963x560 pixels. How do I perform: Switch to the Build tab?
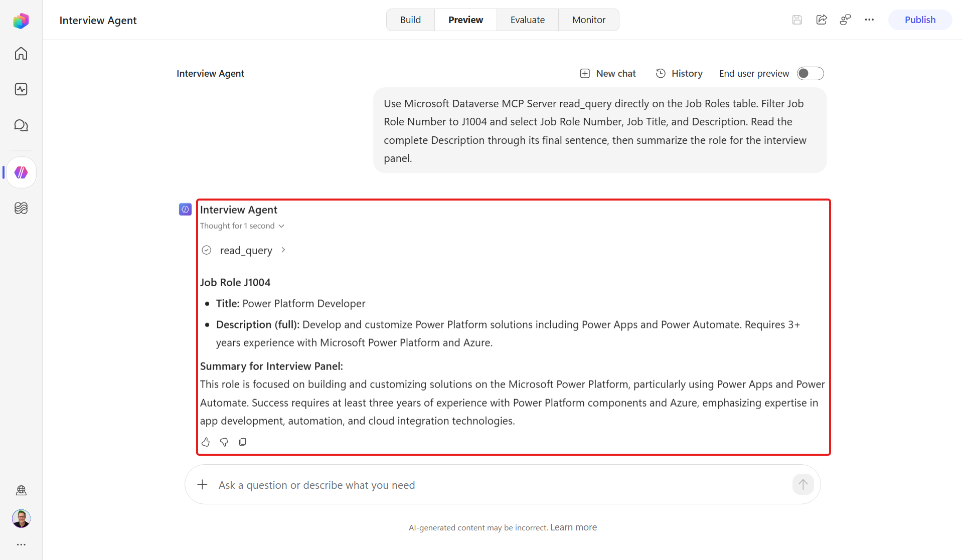click(x=410, y=20)
